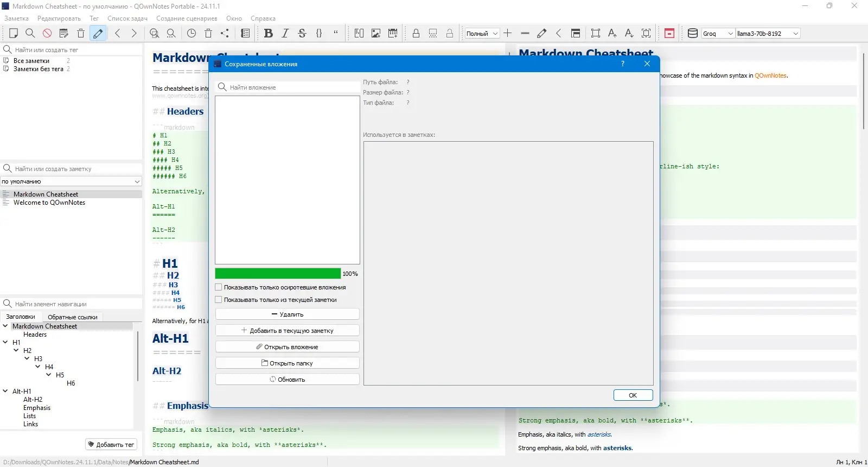Enable show only current note attachments
This screenshot has width=868, height=467.
(x=219, y=300)
